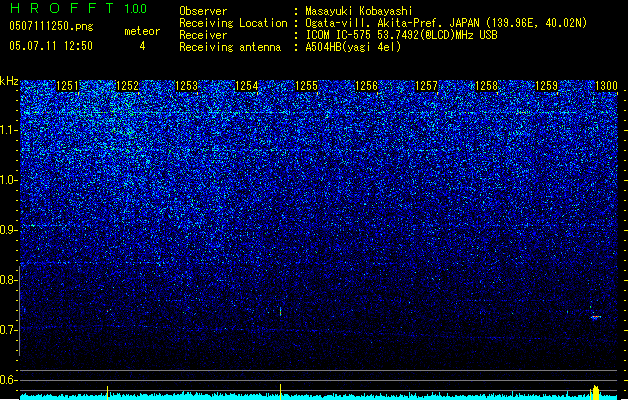The width and height of the screenshot is (629, 400).
Task: Click the 1300 time axis label
Action: 606,86
